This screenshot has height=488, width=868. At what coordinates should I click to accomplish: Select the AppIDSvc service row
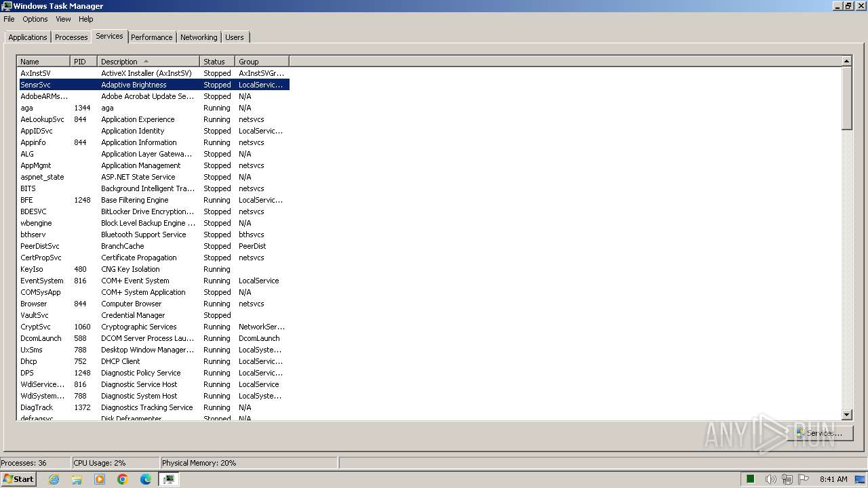point(154,131)
